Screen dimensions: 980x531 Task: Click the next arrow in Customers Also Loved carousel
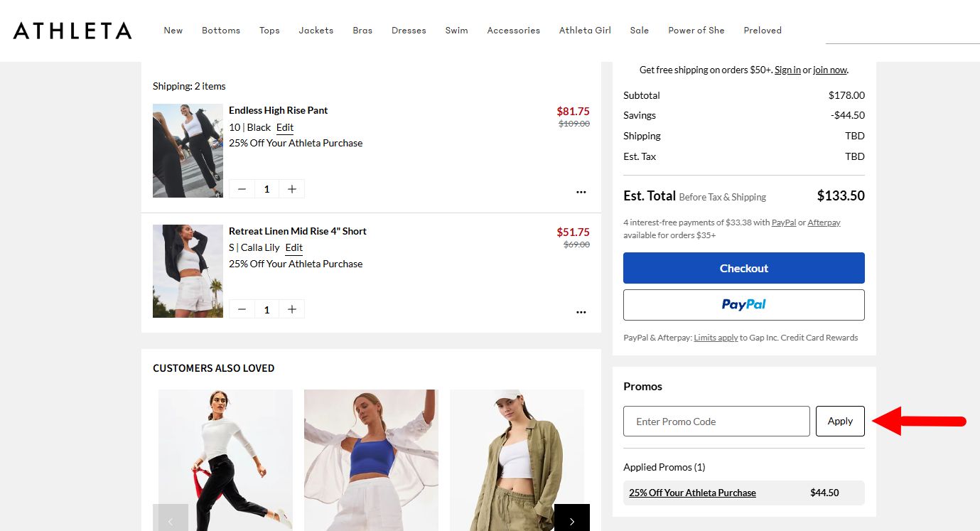click(x=572, y=520)
